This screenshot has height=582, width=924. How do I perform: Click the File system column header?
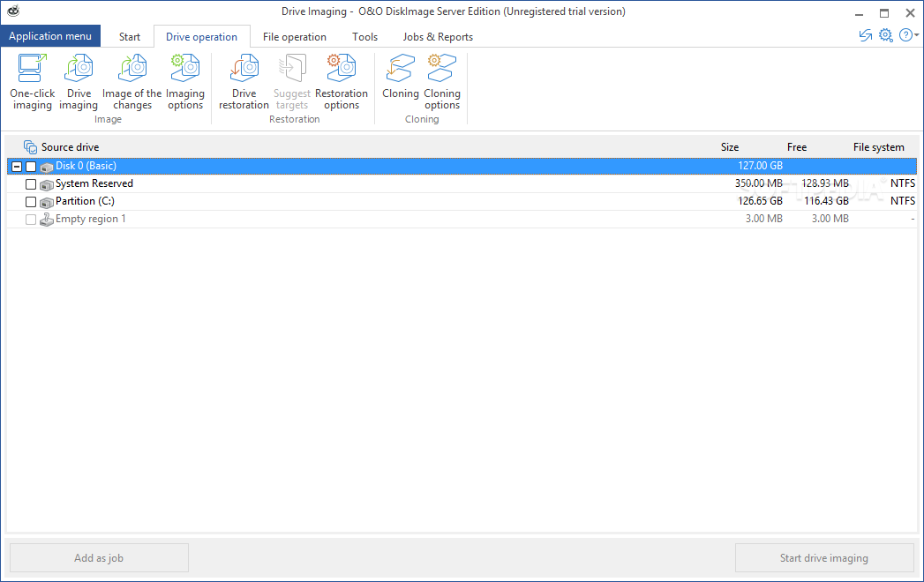coord(879,147)
